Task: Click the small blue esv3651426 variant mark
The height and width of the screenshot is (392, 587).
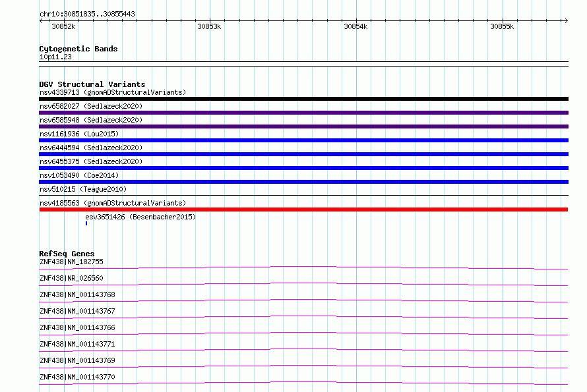Action: click(x=86, y=223)
